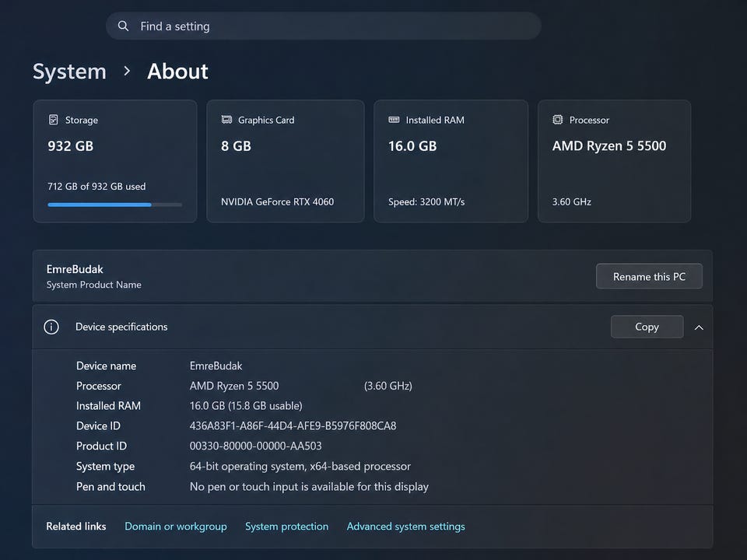The width and height of the screenshot is (747, 560).
Task: Click the Processor chip icon
Action: point(557,120)
